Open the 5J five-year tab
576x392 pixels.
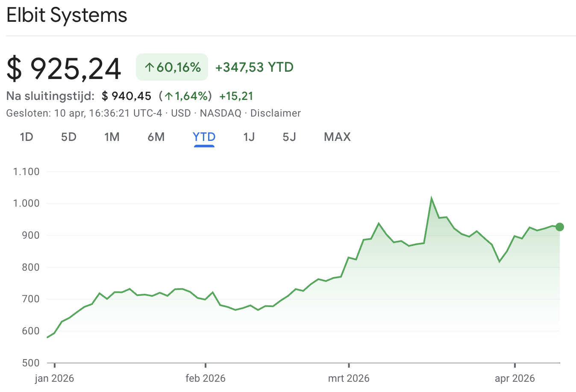click(289, 137)
